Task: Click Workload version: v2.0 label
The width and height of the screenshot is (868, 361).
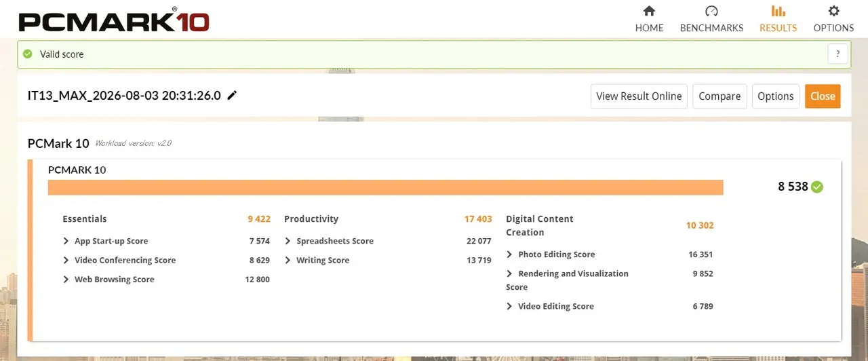Action: pyautogui.click(x=133, y=144)
